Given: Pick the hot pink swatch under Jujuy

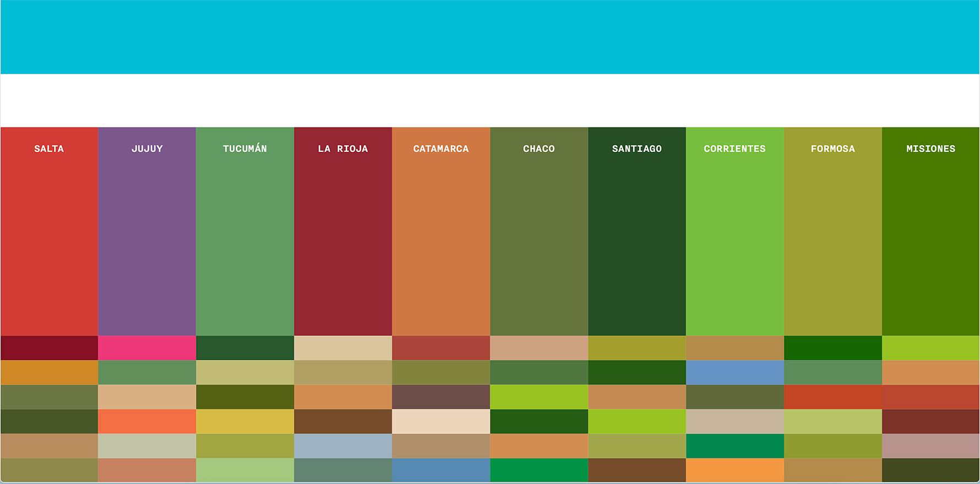Looking at the screenshot, I should click(147, 348).
